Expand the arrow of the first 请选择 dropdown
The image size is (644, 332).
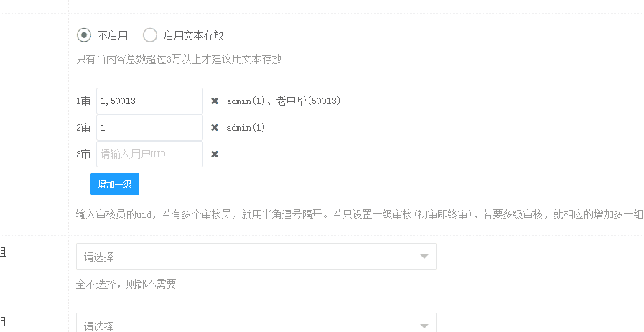point(424,257)
